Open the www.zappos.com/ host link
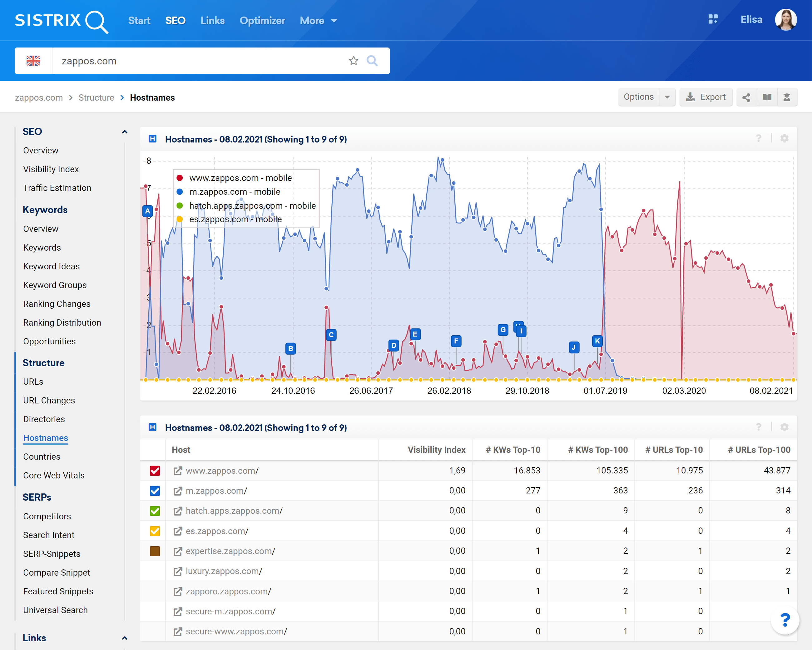The width and height of the screenshot is (812, 650). click(222, 471)
